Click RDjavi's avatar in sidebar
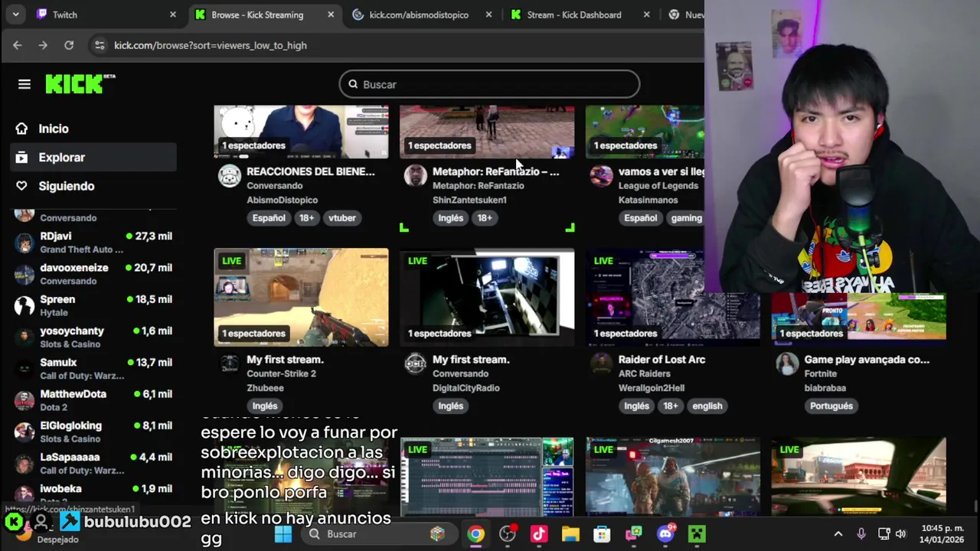 click(x=24, y=243)
